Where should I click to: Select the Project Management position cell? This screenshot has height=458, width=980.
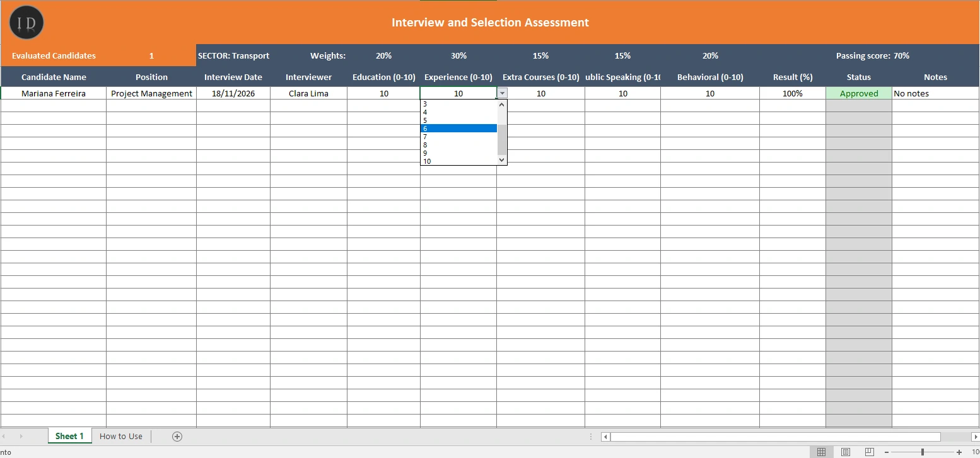[x=151, y=93]
